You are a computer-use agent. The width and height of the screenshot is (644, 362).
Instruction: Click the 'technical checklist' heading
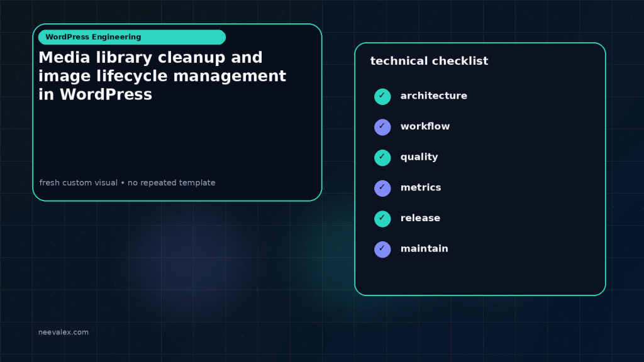pos(429,61)
